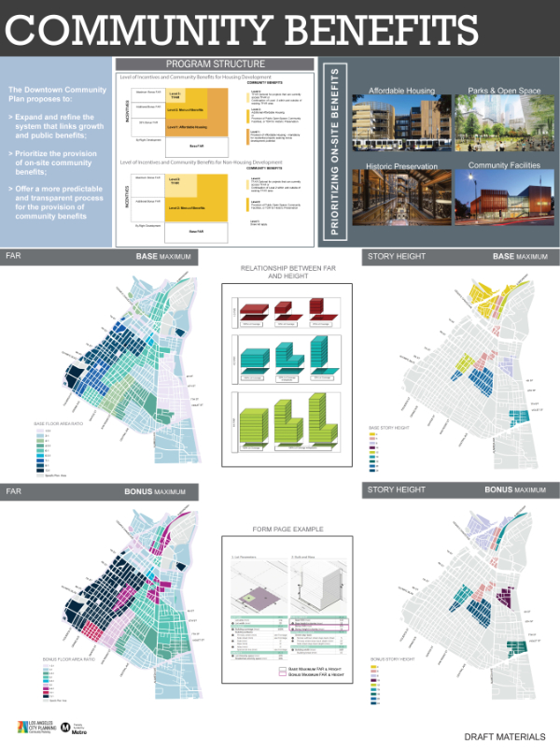Click the Los Angeles City Planning logo
The width and height of the screenshot is (560, 750).
click(x=37, y=728)
